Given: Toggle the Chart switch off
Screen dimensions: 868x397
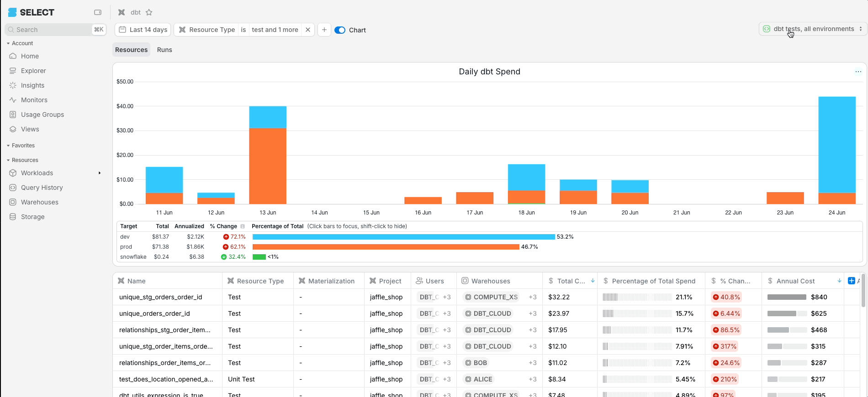Looking at the screenshot, I should 340,30.
